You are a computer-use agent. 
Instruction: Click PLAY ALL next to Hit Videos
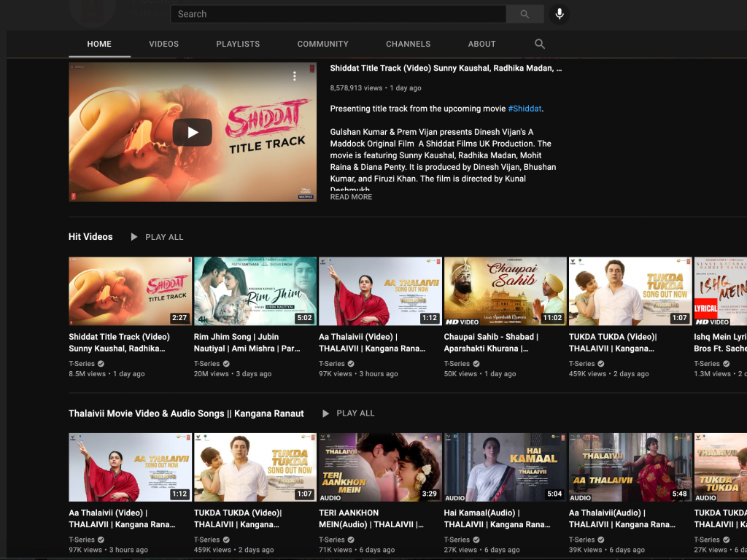[x=158, y=237]
